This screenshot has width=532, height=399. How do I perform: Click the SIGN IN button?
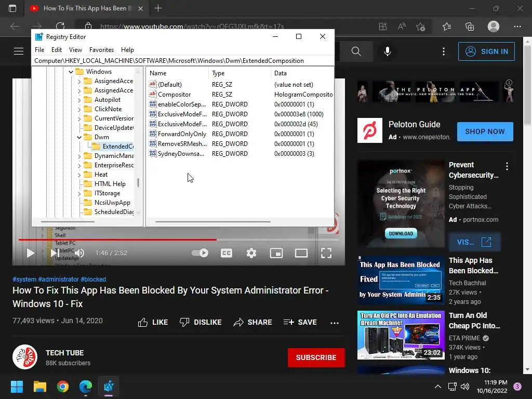[486, 51]
